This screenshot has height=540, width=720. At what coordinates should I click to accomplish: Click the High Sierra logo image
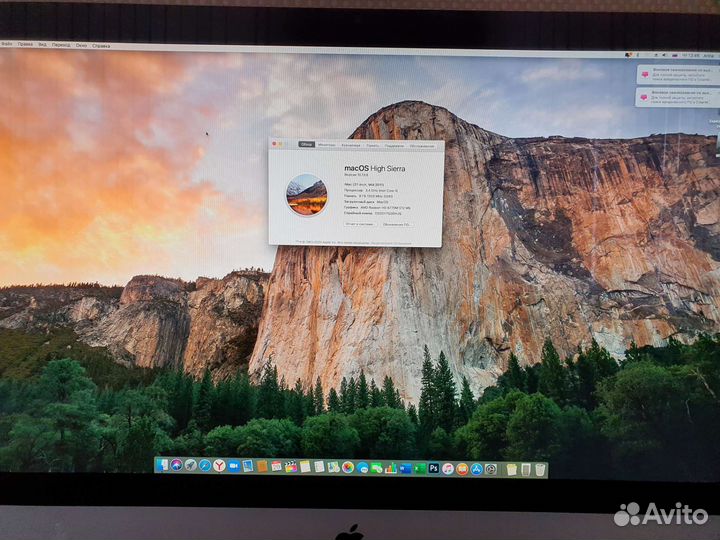[307, 195]
